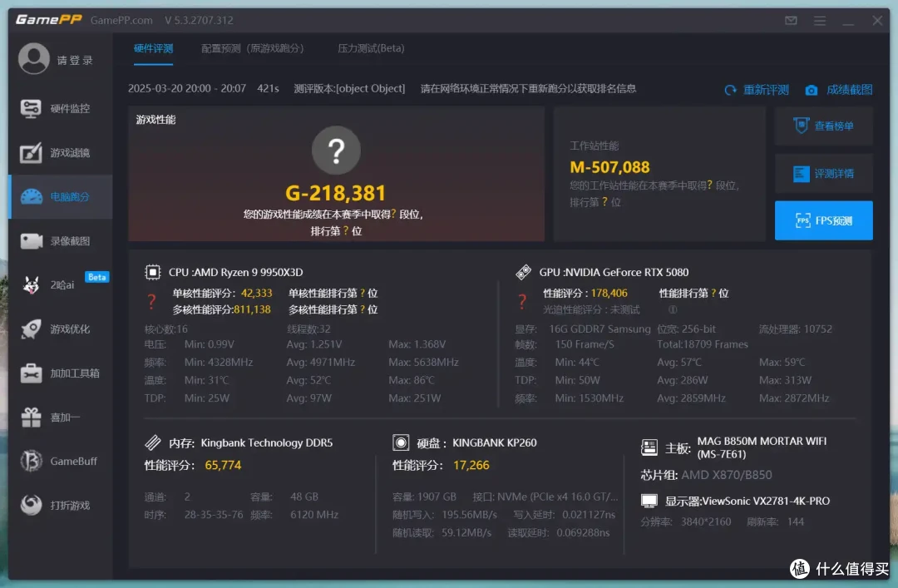Image resolution: width=898 pixels, height=588 pixels.
Task: Close the GamePP window
Action: click(877, 21)
